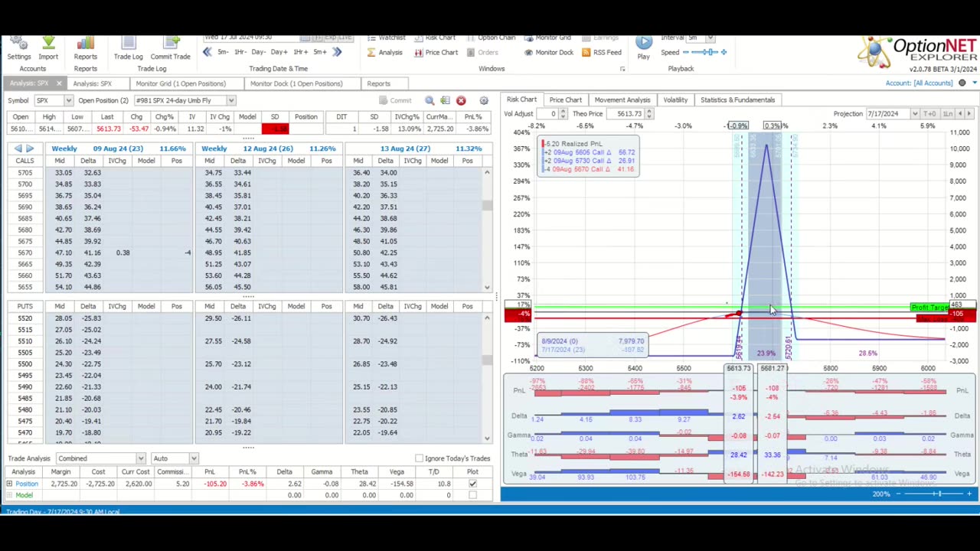Adjust the Theo Price stepper
The height and width of the screenshot is (551, 980).
point(648,113)
